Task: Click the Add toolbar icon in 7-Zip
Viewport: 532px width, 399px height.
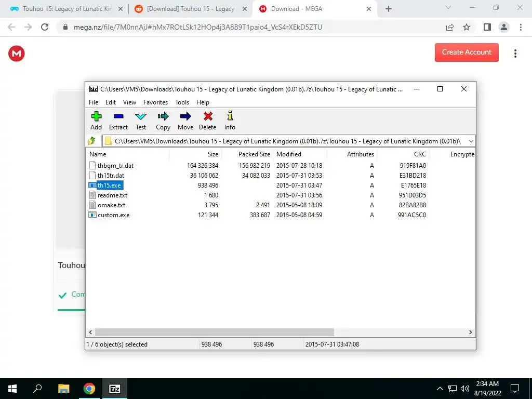Action: (x=96, y=121)
